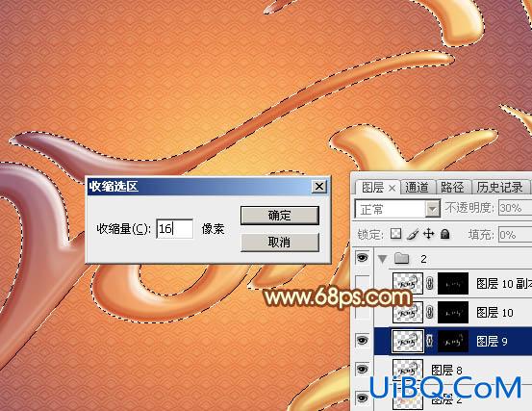The image size is (532, 411).
Task: Hide the 图层 8 layer eye
Action: click(363, 370)
